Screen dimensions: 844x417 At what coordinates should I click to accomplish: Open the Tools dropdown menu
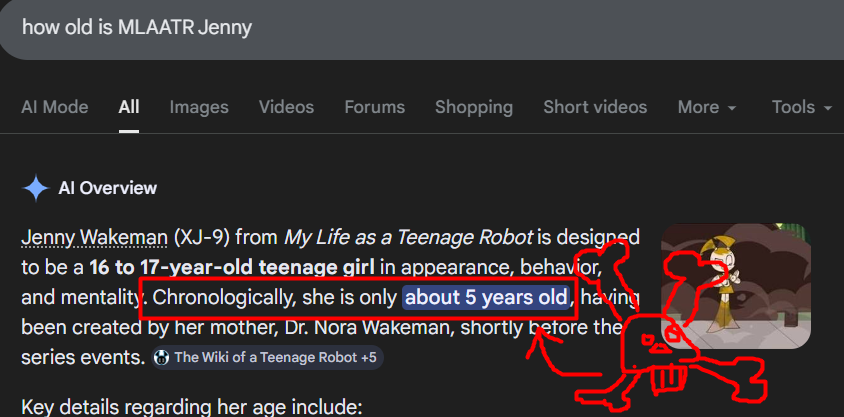(801, 107)
